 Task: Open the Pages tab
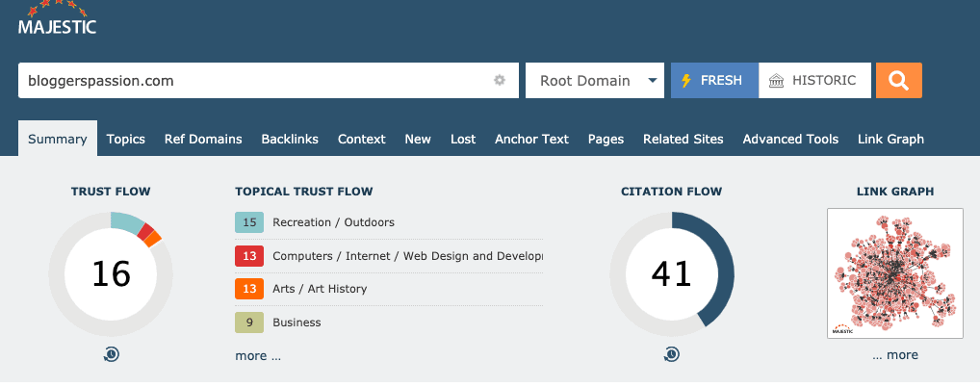[606, 139]
